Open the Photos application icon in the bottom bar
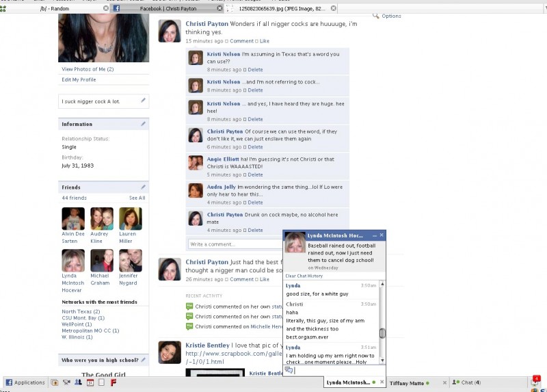Viewport: 547px width, 392px height. click(x=55, y=382)
